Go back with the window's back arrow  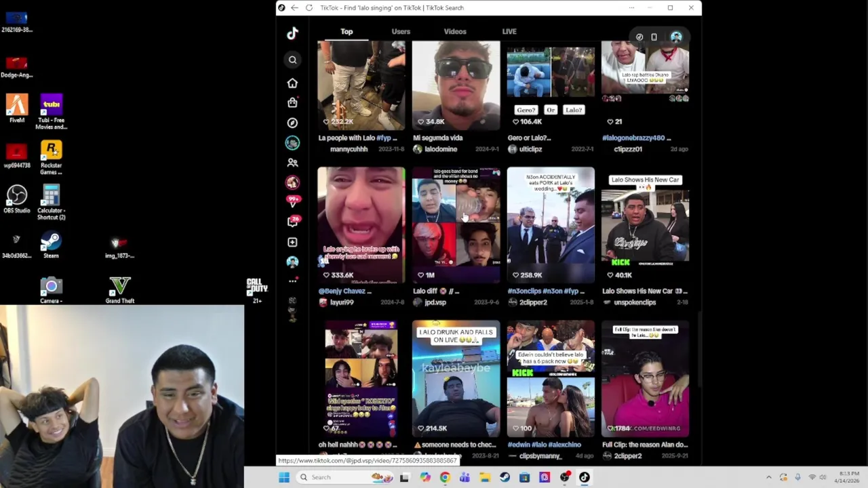pos(294,7)
